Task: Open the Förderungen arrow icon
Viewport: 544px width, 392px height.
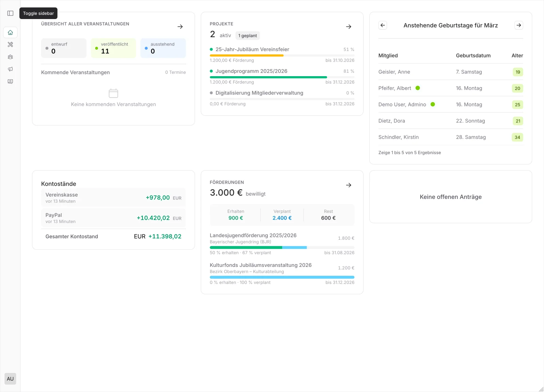Action: [348, 185]
